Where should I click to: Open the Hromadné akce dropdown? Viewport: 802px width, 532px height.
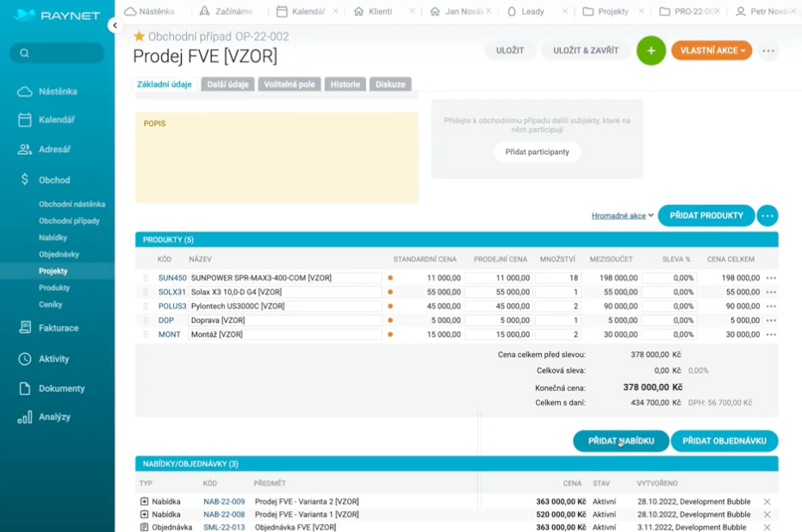click(623, 216)
